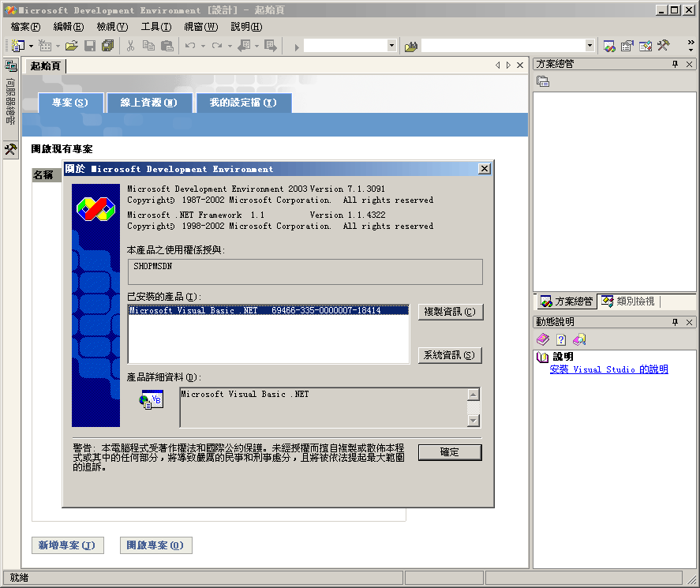Click the 複製資訊(C) button in About dialog
Image resolution: width=700 pixels, height=588 pixels.
click(x=451, y=312)
